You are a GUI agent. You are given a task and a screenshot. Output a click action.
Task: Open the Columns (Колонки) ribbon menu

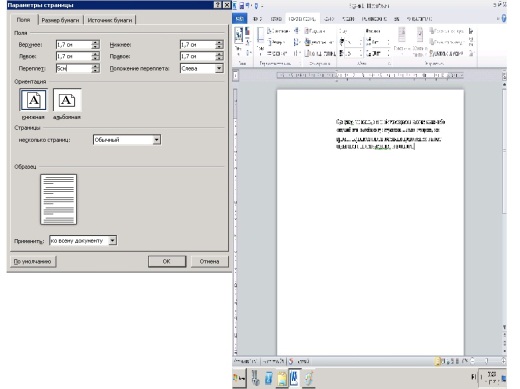(x=277, y=53)
